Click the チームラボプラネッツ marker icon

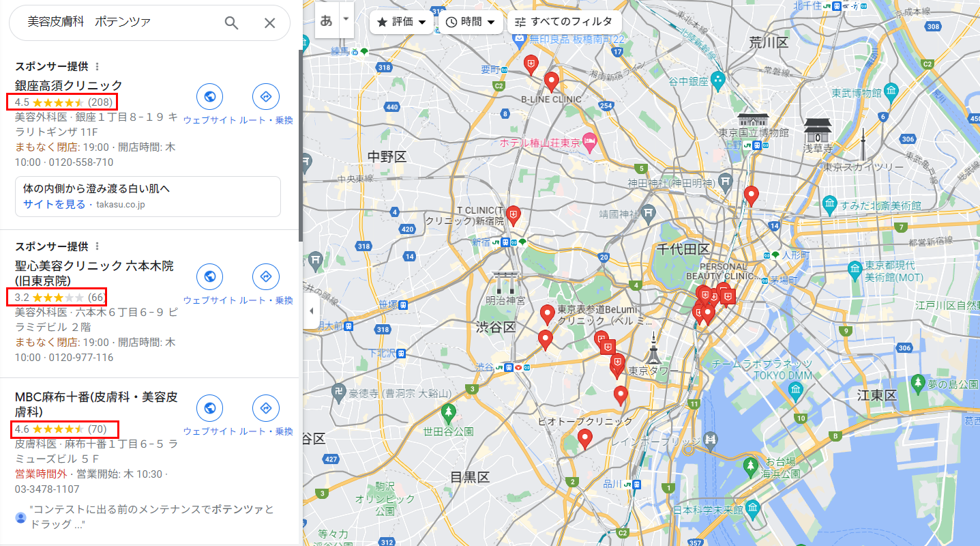(x=795, y=390)
